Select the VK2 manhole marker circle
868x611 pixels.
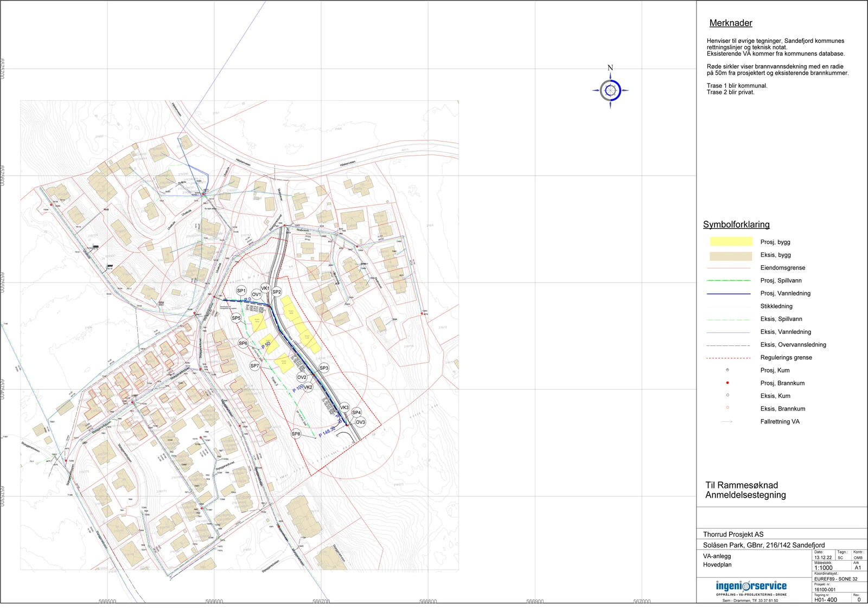point(308,388)
